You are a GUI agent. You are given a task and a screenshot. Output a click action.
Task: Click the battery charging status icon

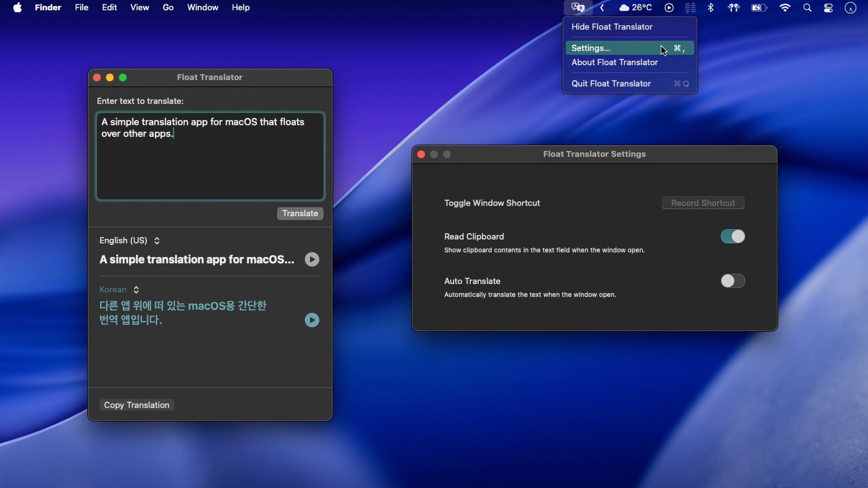pyautogui.click(x=758, y=7)
